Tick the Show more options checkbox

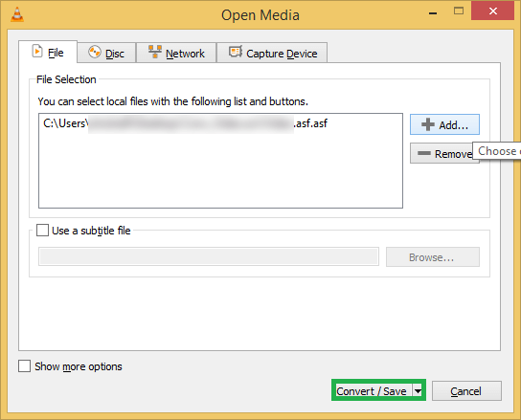24,366
